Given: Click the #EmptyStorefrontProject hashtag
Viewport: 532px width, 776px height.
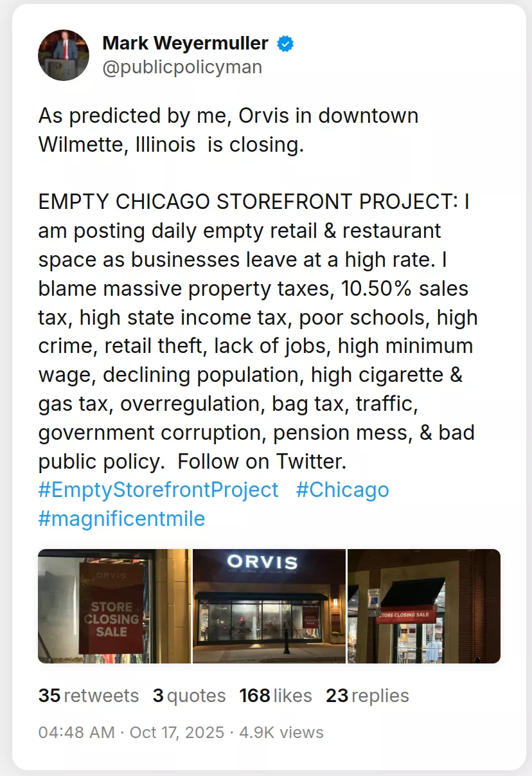Looking at the screenshot, I should tap(158, 489).
